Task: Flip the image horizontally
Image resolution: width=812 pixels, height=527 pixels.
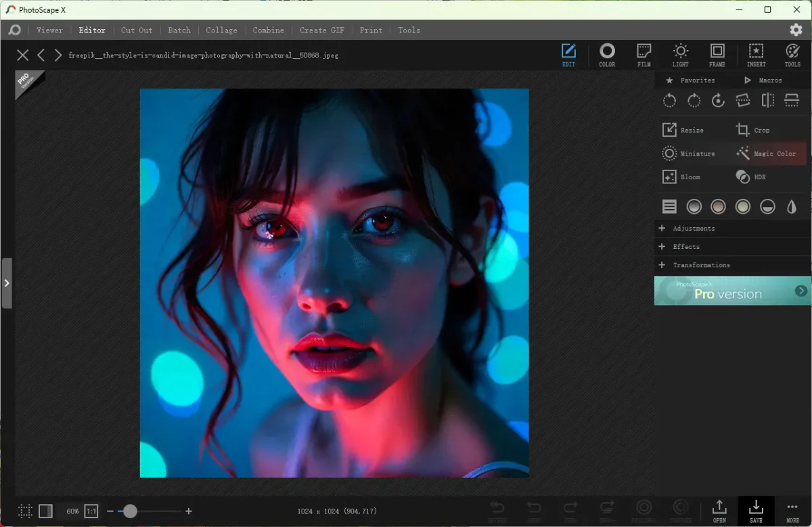Action: pyautogui.click(x=767, y=101)
